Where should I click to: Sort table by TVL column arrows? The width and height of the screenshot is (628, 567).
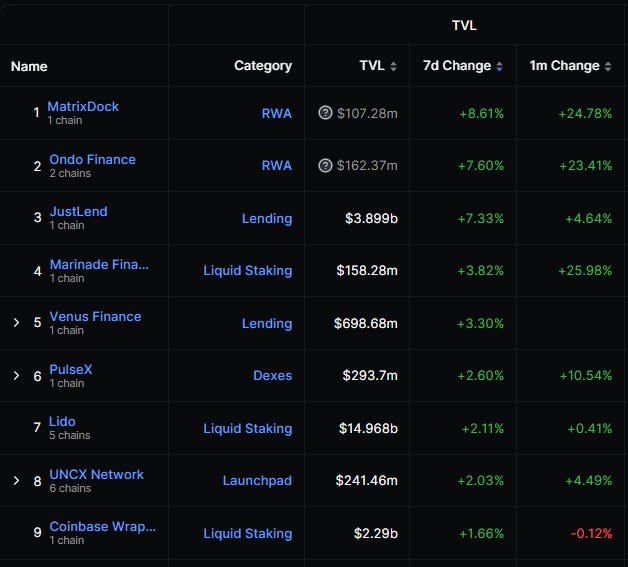pos(393,66)
